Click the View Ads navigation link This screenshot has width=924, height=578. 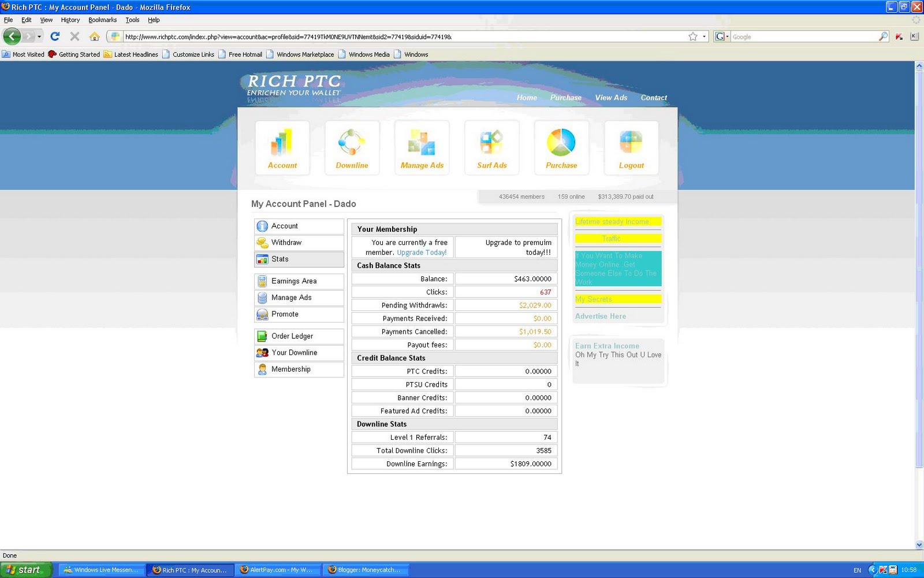pos(611,98)
